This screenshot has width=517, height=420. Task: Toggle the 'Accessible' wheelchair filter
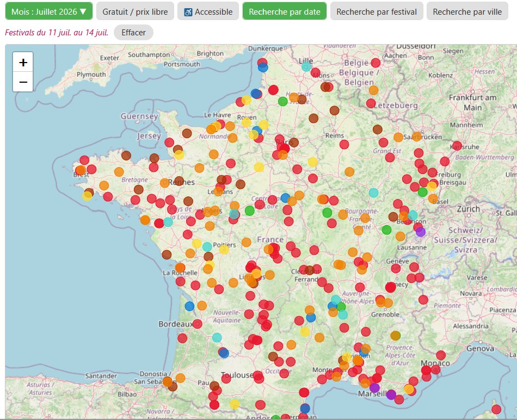click(x=208, y=11)
